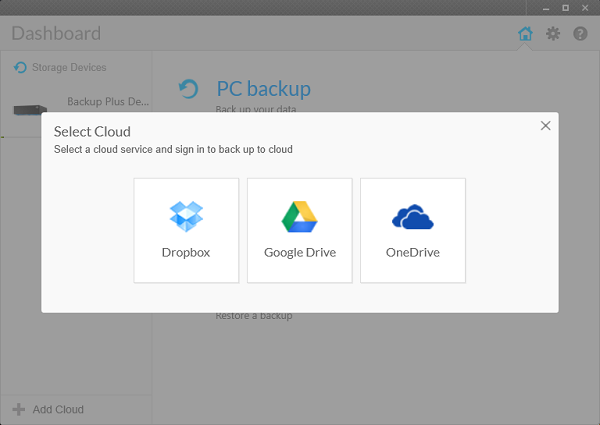This screenshot has height=425, width=600.
Task: Click the Backup Plus drive thumbnail image
Action: click(x=30, y=110)
